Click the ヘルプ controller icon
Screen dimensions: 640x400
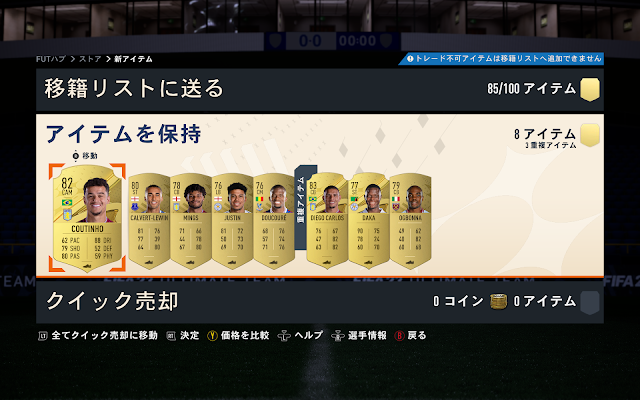point(284,336)
